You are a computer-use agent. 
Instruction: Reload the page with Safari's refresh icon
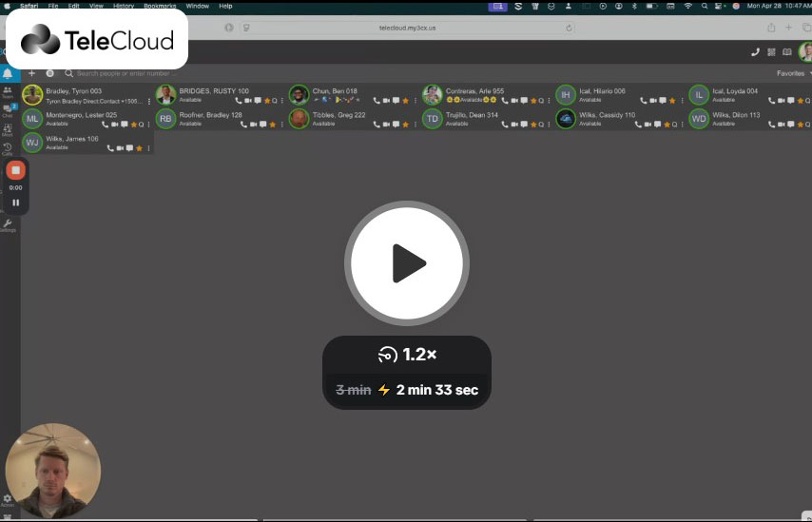569,28
